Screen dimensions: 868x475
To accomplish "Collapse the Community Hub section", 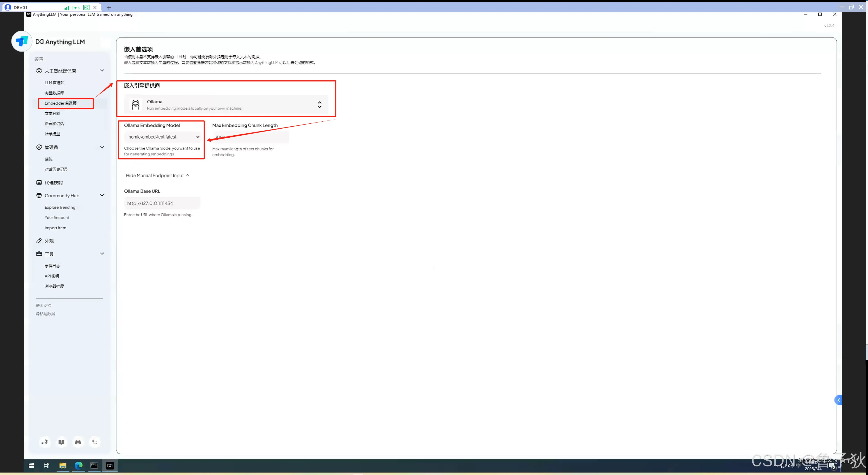I will pos(102,195).
